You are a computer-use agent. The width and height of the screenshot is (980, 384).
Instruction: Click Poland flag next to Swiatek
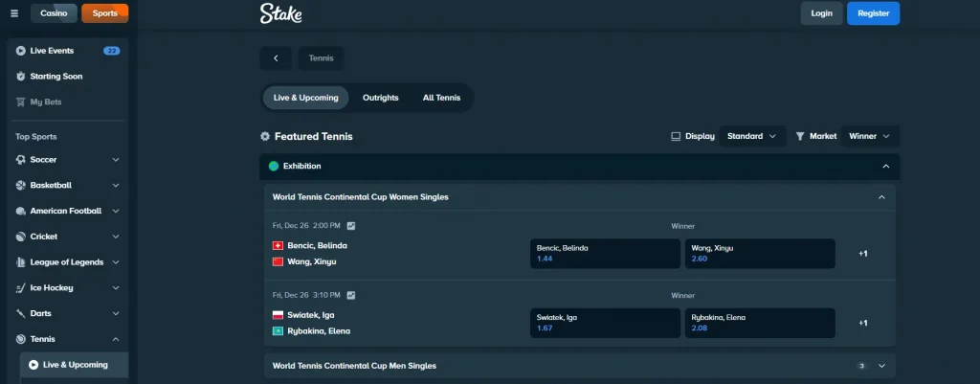pos(278,315)
